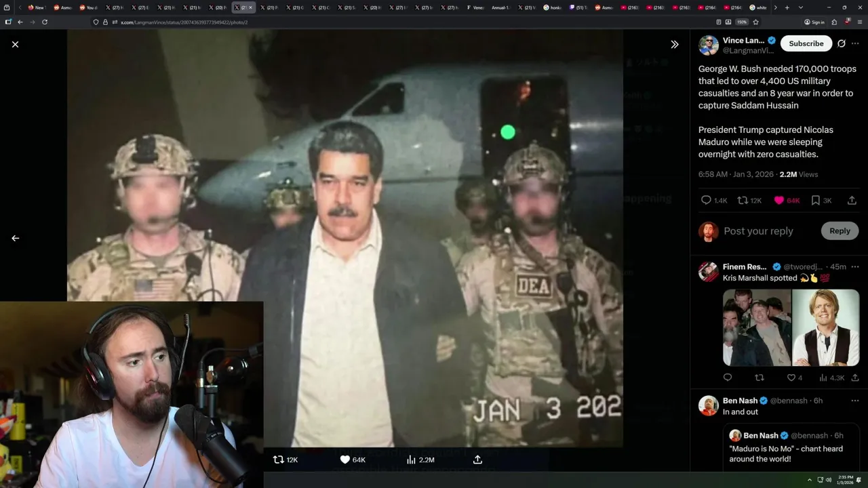Switch to the 'Annual-1' tab
This screenshot has height=488, width=868.
pyautogui.click(x=501, y=7)
